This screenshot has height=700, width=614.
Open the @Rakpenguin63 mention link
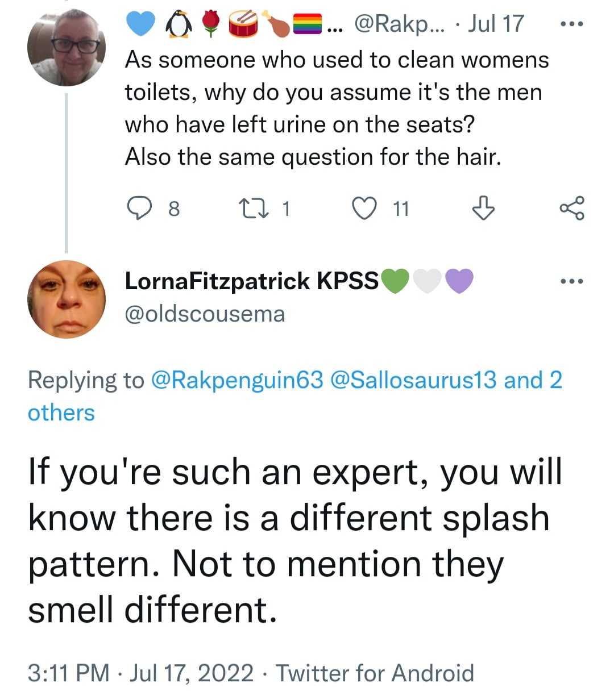pyautogui.click(x=237, y=380)
